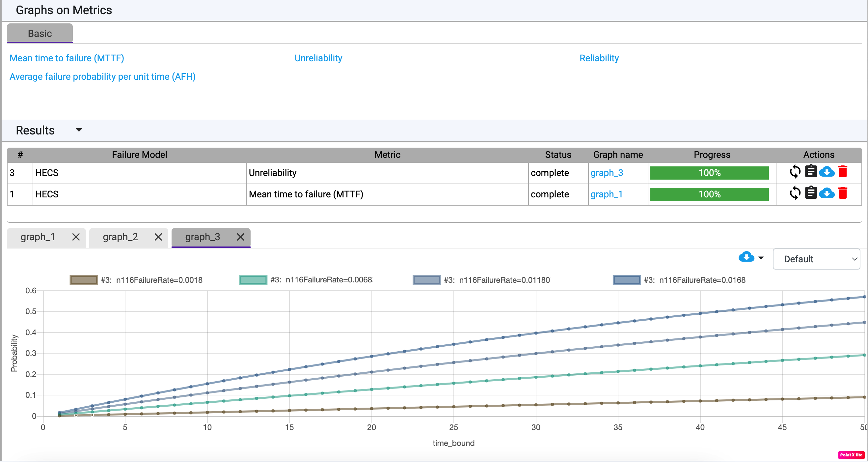Click the Failure Model column header
The image size is (868, 462).
click(140, 155)
